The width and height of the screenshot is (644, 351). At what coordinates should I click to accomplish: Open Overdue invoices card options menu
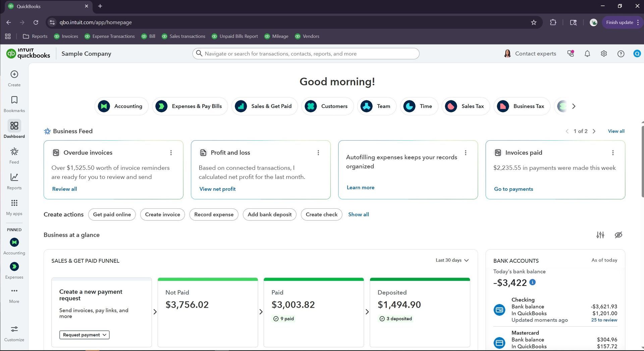(171, 153)
